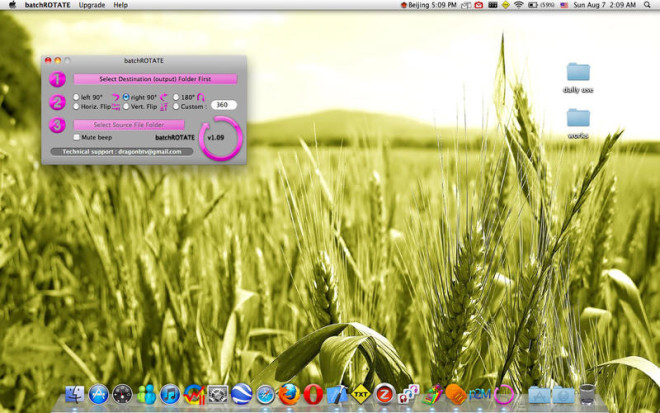Viewport: 660px width, 413px height.
Task: Click the Technical support email link
Action: click(x=122, y=152)
